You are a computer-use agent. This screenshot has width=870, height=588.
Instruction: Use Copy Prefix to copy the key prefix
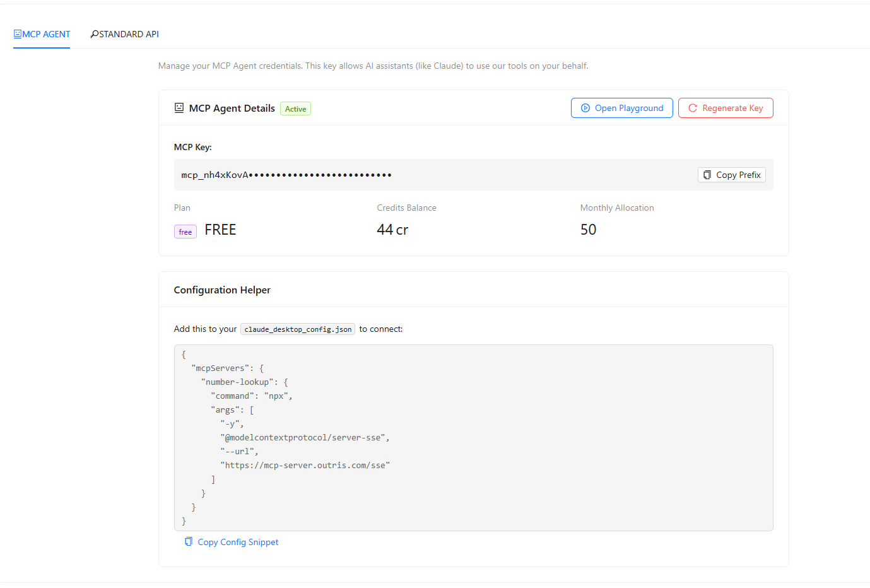click(731, 174)
